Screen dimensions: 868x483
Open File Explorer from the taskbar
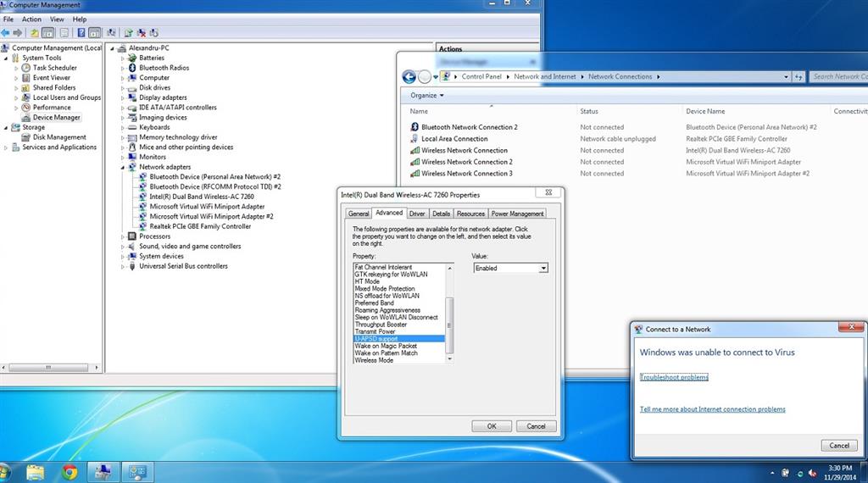click(x=35, y=472)
